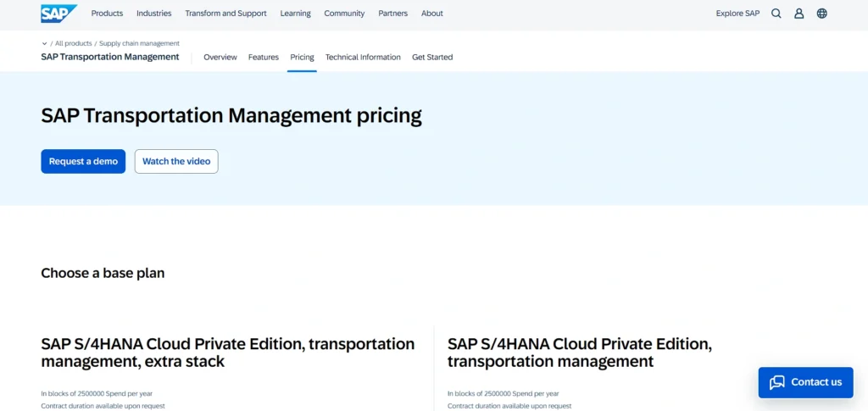Switch to the Get Started tab
This screenshot has width=868, height=411.
pos(432,57)
